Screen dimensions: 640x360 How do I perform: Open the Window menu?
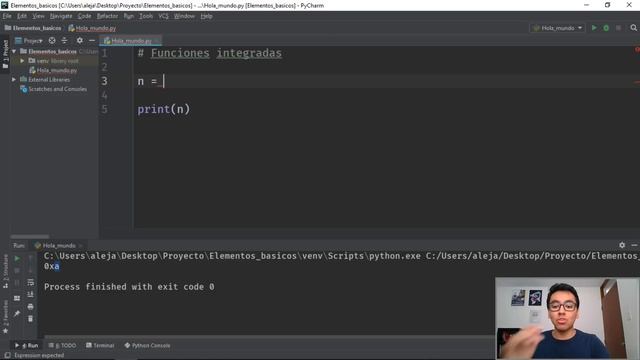point(184,16)
